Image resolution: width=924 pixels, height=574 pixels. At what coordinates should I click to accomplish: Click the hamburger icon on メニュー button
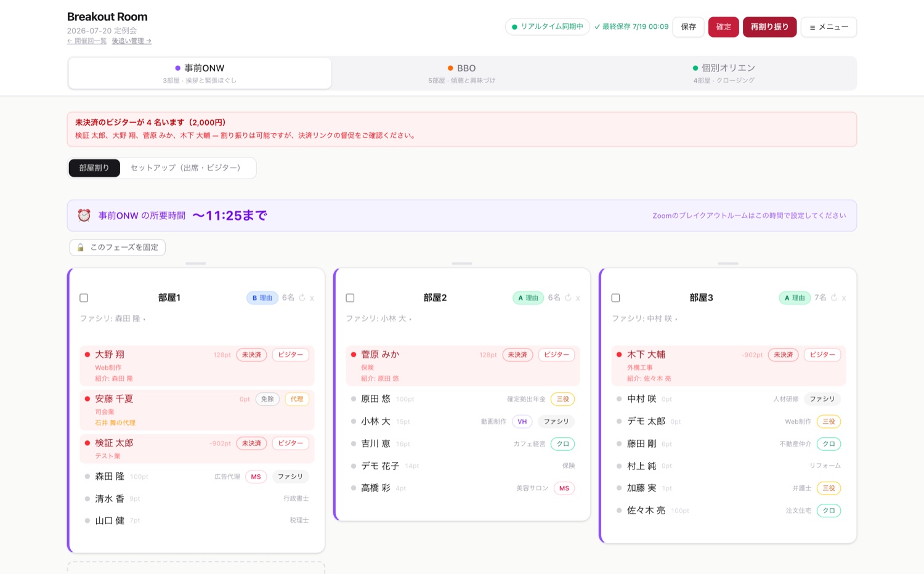(813, 27)
